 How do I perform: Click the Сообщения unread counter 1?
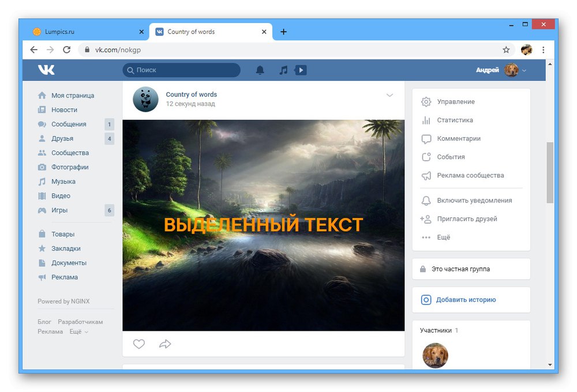[x=109, y=125]
